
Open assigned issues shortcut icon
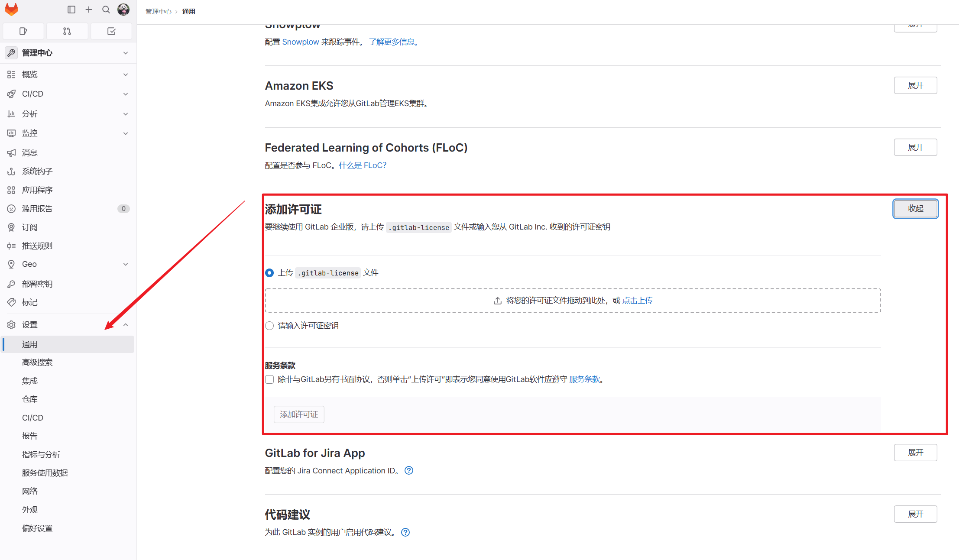click(23, 31)
